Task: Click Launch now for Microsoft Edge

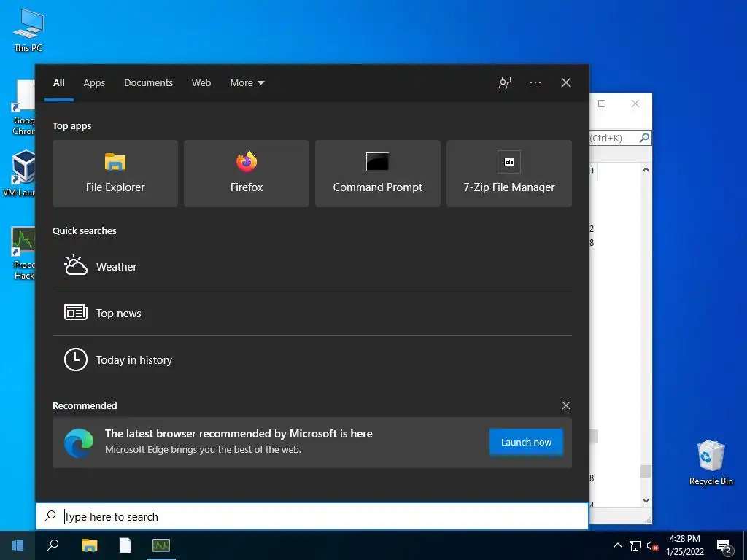Action: (526, 443)
